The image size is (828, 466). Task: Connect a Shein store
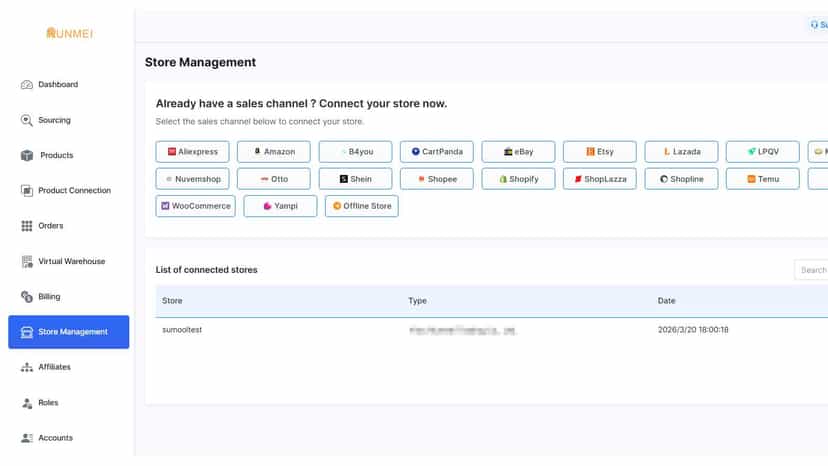pyautogui.click(x=355, y=179)
